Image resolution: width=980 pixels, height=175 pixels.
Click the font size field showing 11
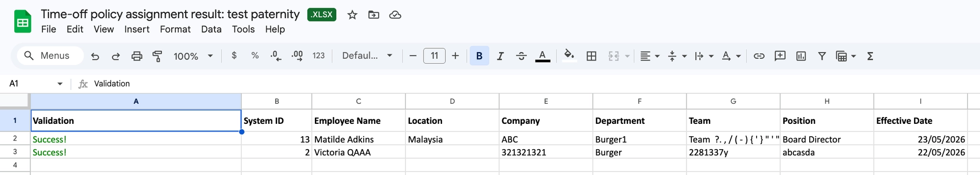434,56
